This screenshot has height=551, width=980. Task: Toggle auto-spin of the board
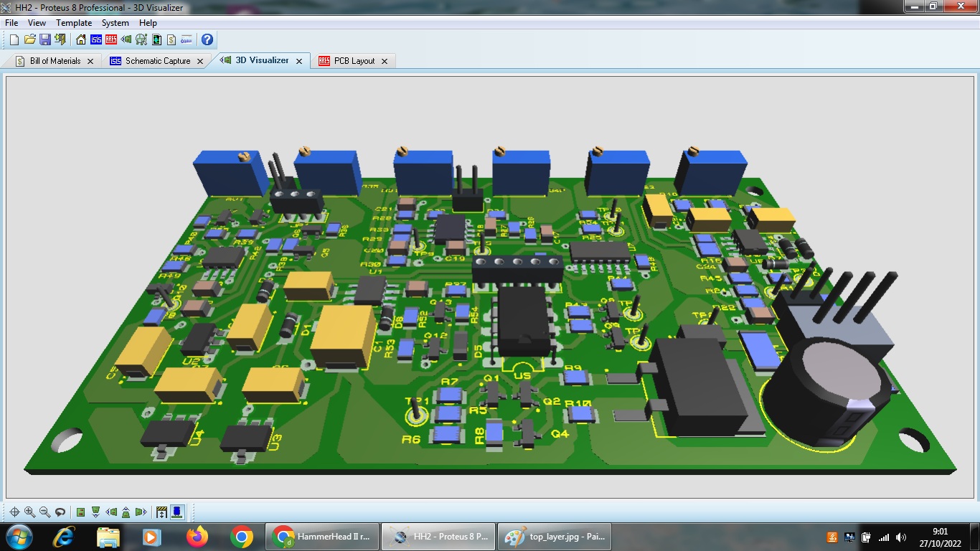60,512
